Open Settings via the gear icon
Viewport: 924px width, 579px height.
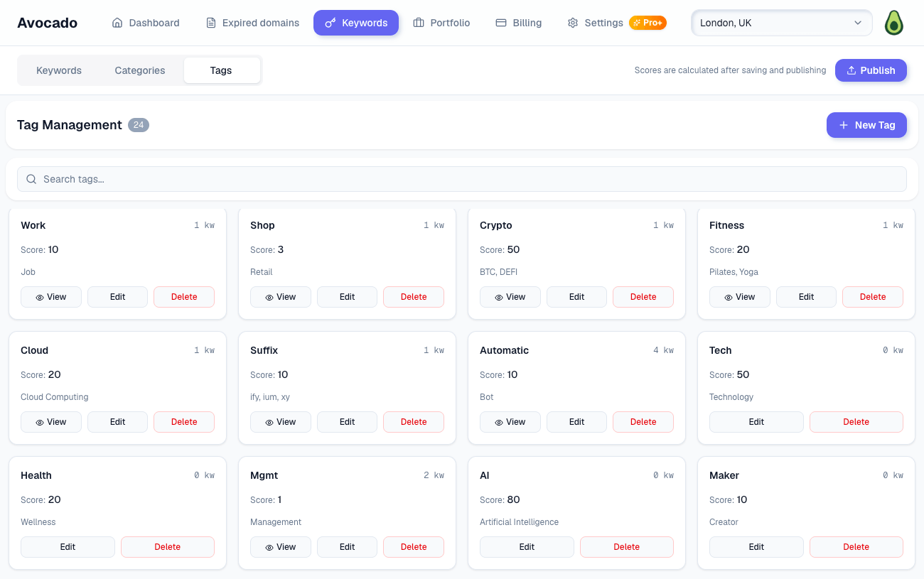pos(573,23)
